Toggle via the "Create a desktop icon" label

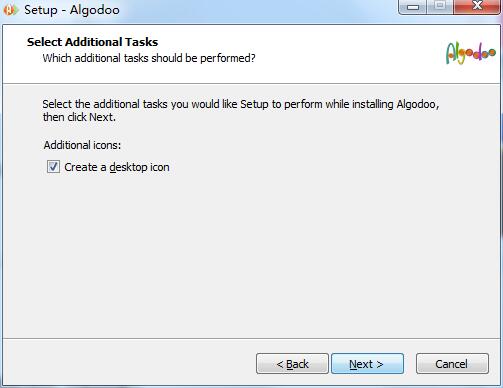(x=117, y=167)
